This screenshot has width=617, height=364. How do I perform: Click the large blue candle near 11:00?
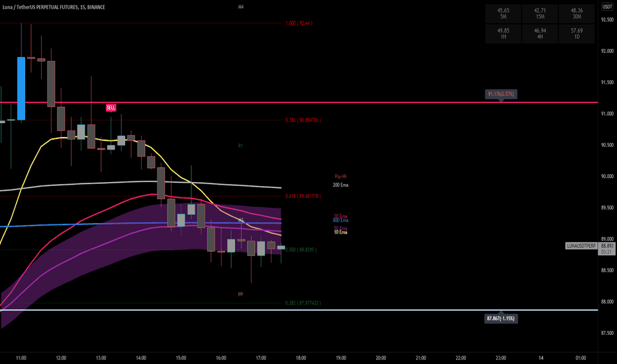click(x=21, y=89)
